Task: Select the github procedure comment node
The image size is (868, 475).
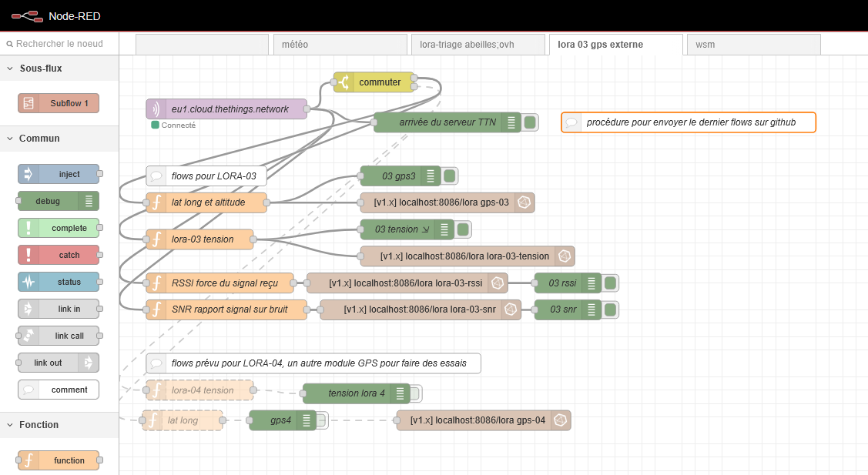Action: (x=689, y=122)
